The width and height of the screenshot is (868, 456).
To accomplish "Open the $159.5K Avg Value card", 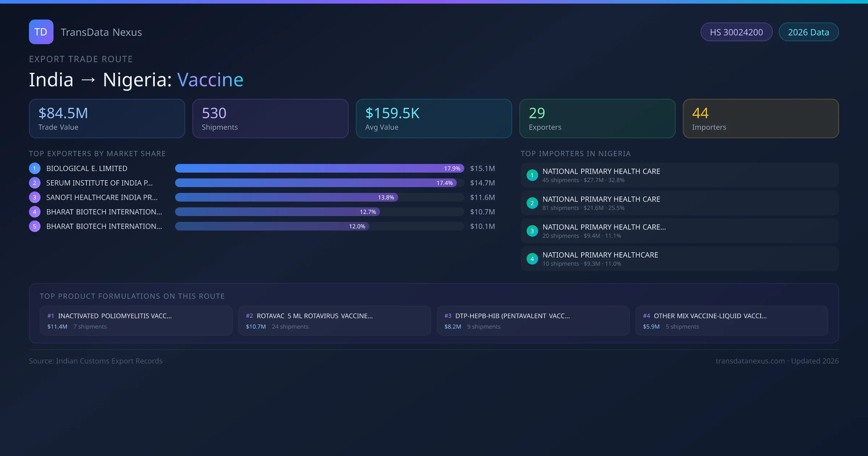I will tap(434, 119).
